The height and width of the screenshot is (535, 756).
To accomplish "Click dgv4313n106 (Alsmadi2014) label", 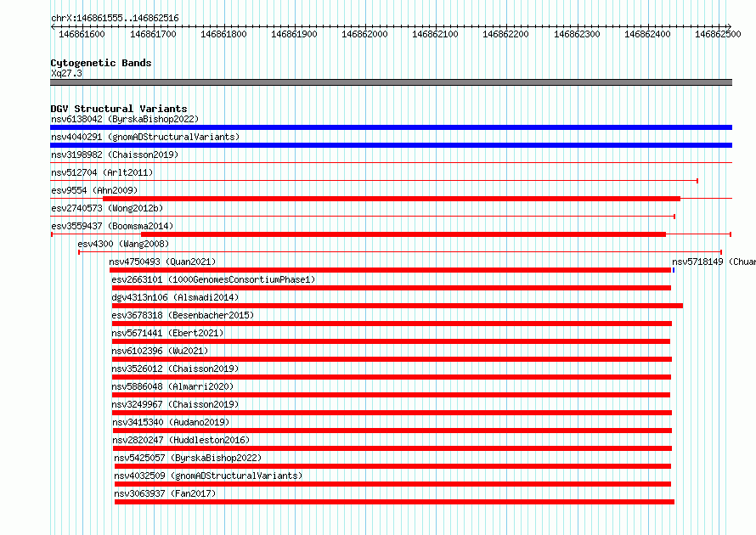I will (175, 297).
